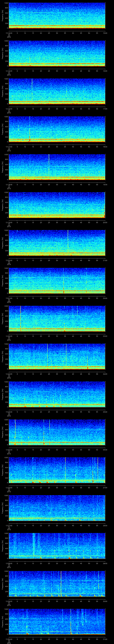Image resolution: width=114 pixels, height=644 pixels.
Task: Click the spectrogram panel starting at 13:24:00
Action: pyautogui.click(x=57, y=394)
